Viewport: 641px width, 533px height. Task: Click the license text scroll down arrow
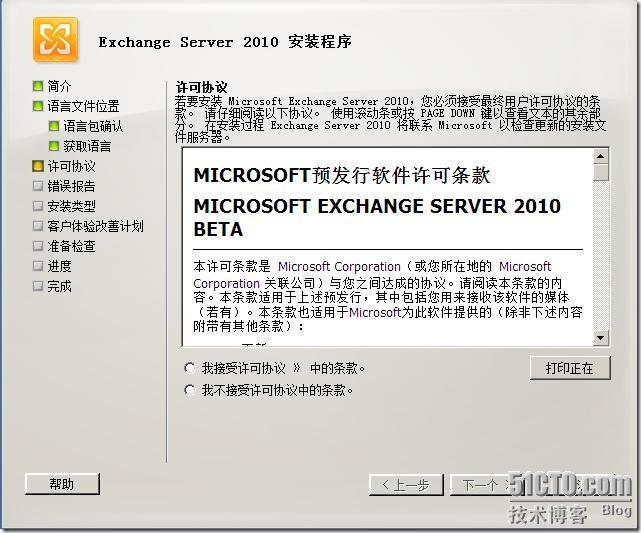tap(601, 338)
